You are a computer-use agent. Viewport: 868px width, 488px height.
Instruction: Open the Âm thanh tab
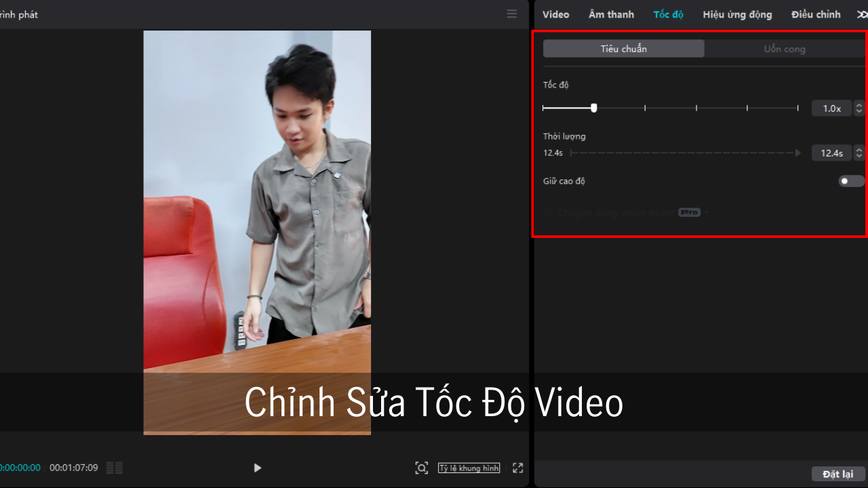pyautogui.click(x=611, y=14)
